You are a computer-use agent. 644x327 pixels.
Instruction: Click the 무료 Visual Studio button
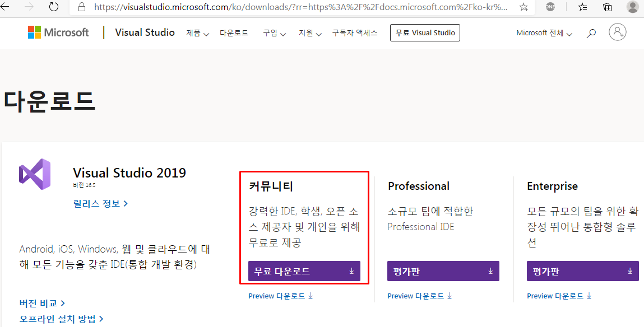pos(425,33)
